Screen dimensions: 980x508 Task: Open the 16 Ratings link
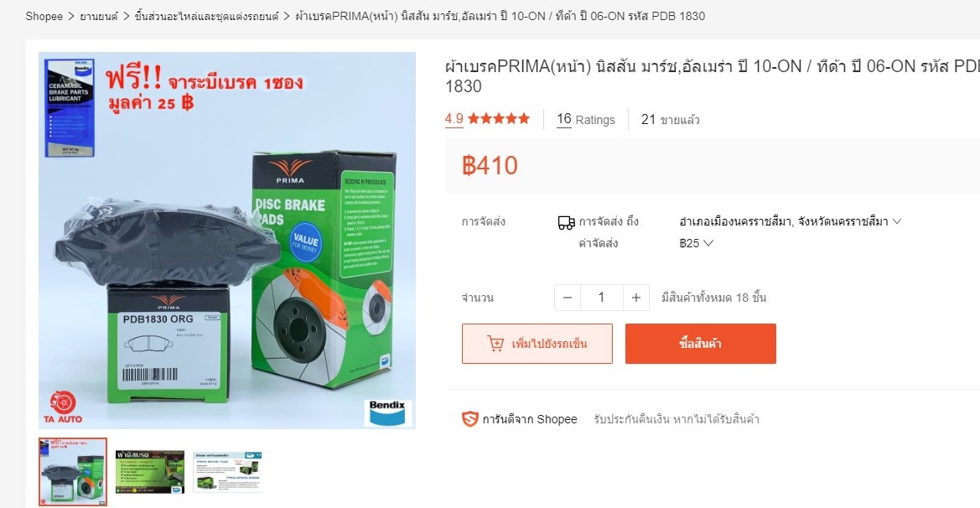tap(586, 119)
